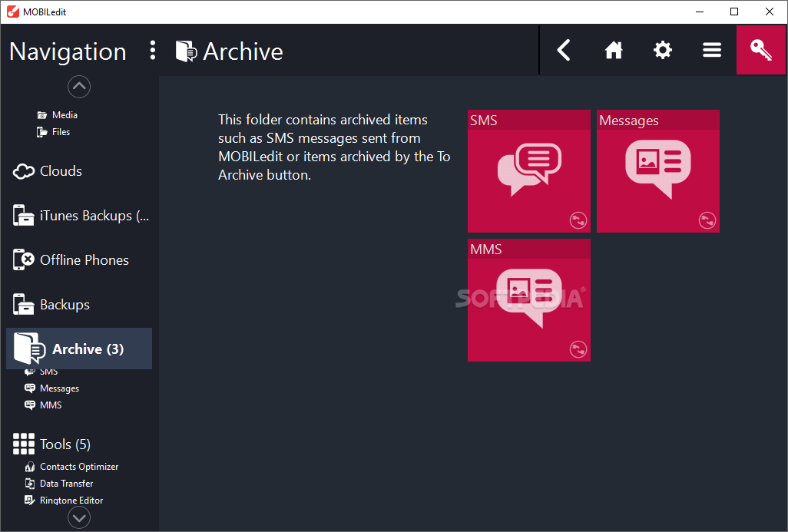Click the Files folder icon
This screenshot has width=788, height=532.
coord(42,132)
